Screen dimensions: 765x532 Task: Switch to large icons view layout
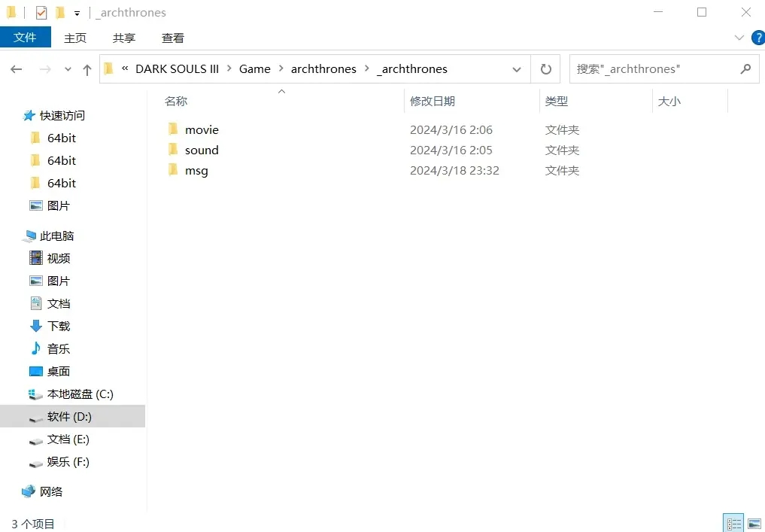754,524
